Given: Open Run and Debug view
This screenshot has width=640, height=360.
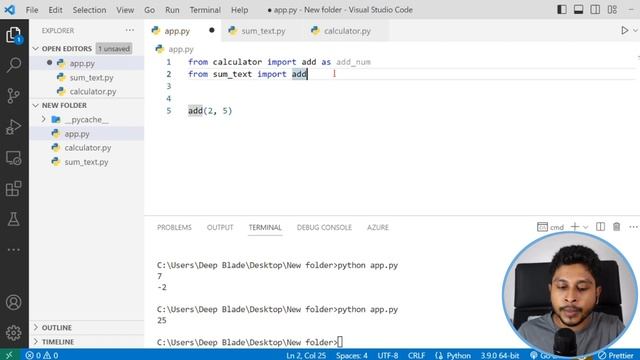Looking at the screenshot, I should (13, 127).
